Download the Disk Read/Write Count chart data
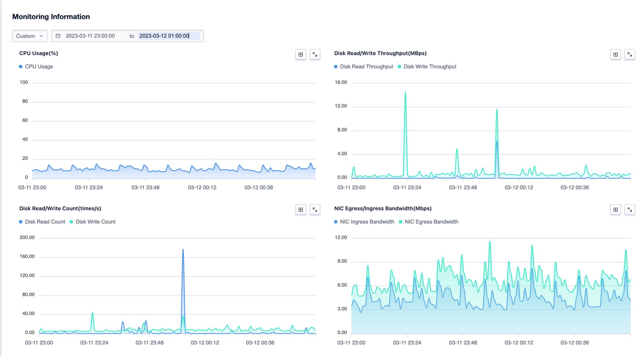Viewport: 644px width, 356px height. tap(300, 209)
